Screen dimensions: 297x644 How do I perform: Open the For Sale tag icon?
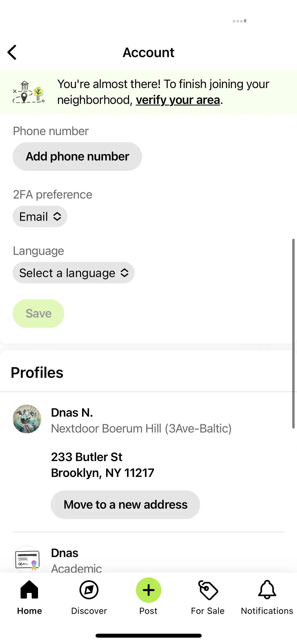[x=208, y=590]
